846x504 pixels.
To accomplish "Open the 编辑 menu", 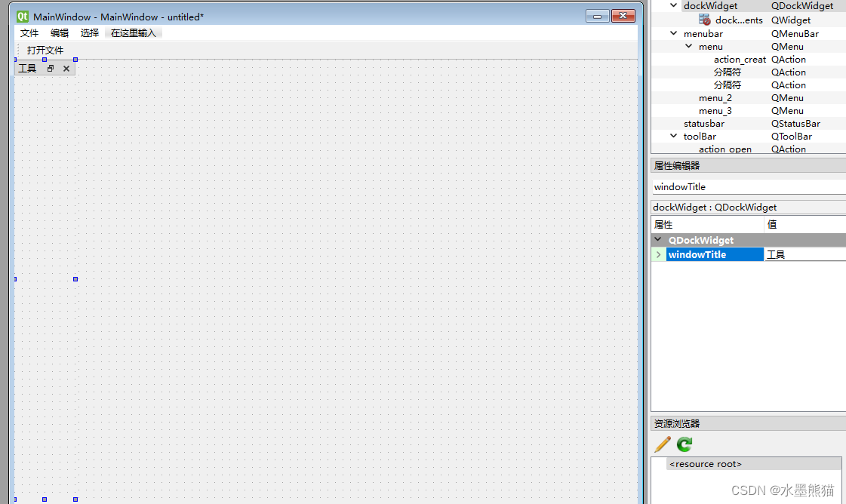I will [60, 33].
